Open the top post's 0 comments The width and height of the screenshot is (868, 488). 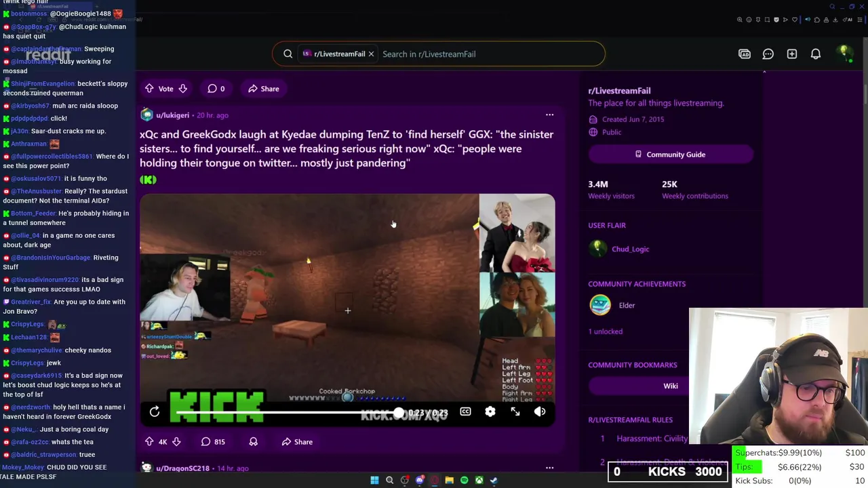(216, 89)
